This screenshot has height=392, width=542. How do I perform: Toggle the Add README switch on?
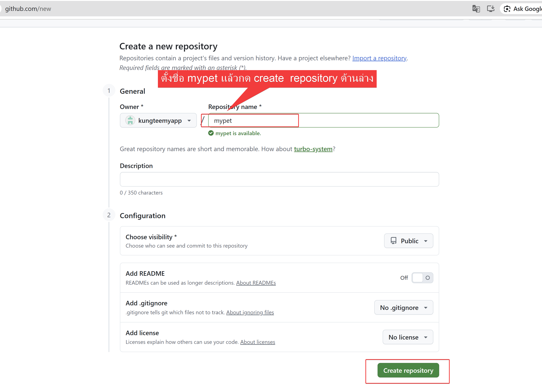click(x=422, y=278)
